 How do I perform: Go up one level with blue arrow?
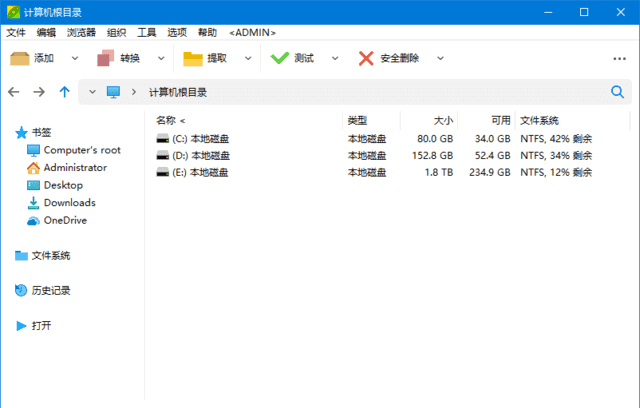click(64, 92)
